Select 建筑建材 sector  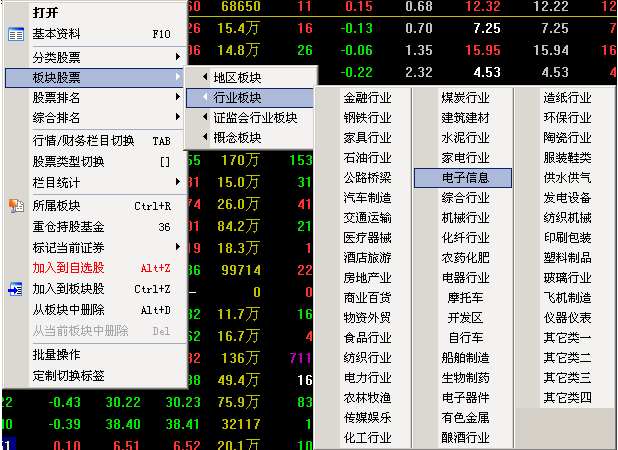465,118
